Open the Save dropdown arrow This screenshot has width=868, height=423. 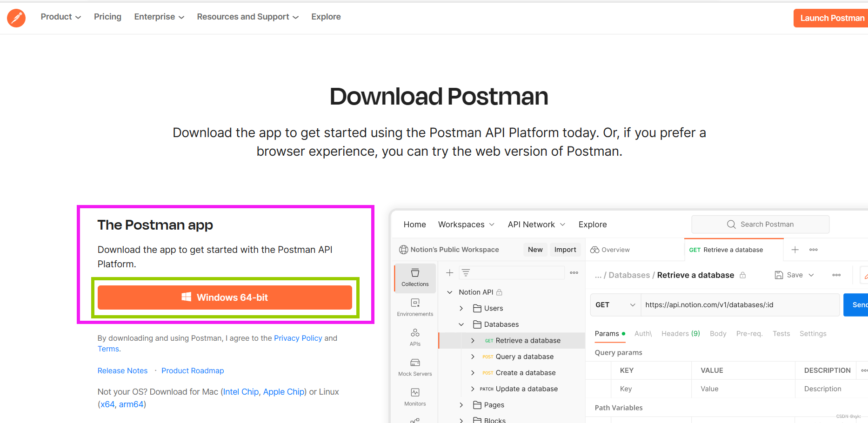(x=811, y=275)
